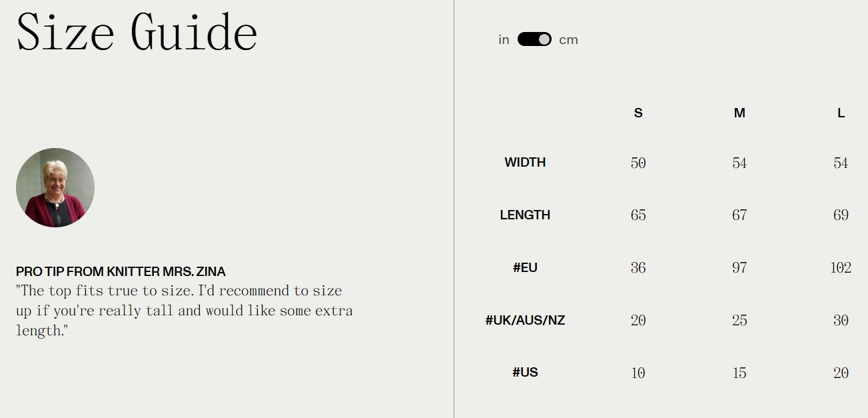Image resolution: width=868 pixels, height=418 pixels.
Task: Click the EU value 102 for size L
Action: [841, 268]
